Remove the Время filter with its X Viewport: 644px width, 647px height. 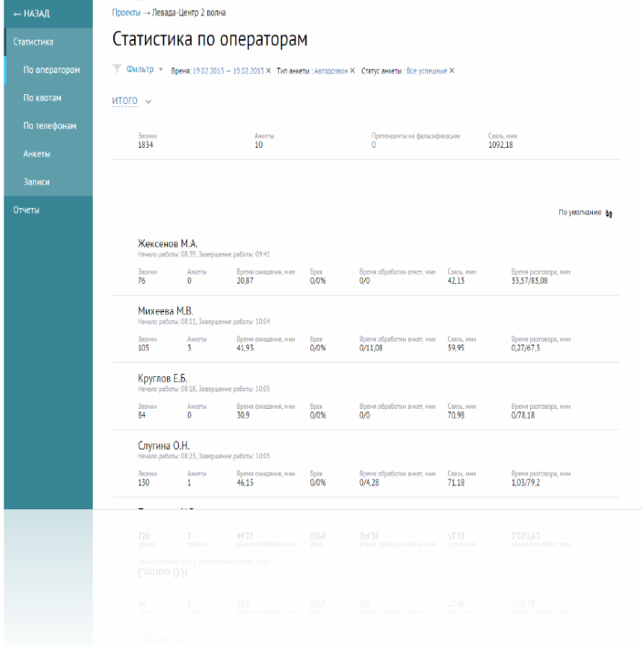pyautogui.click(x=268, y=71)
